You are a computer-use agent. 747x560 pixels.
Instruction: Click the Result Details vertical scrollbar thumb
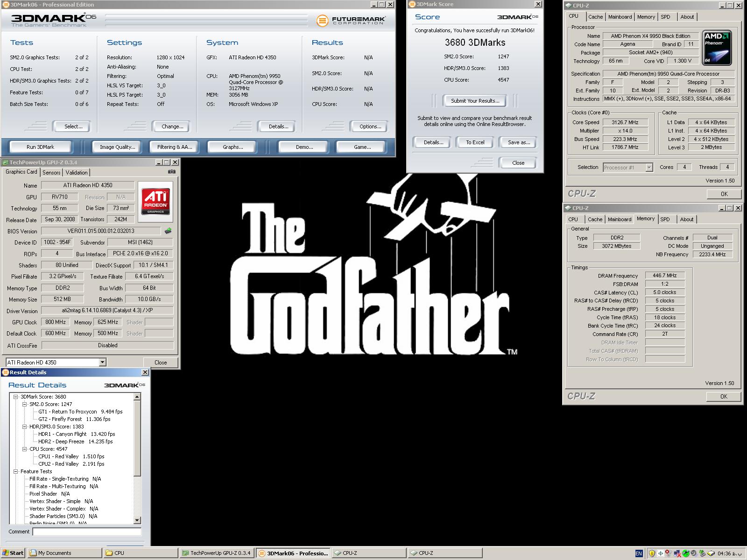137,438
